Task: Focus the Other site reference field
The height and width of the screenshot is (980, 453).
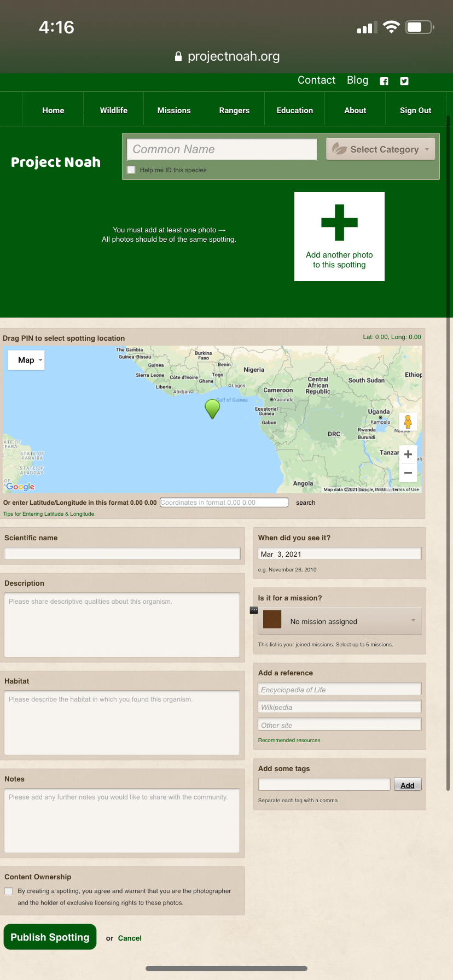Action: click(x=339, y=725)
